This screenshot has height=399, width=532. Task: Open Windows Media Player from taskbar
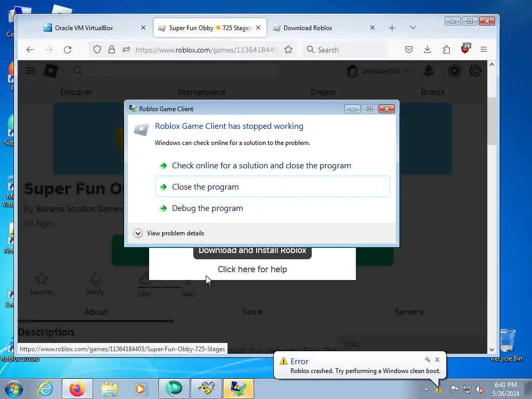(x=140, y=389)
